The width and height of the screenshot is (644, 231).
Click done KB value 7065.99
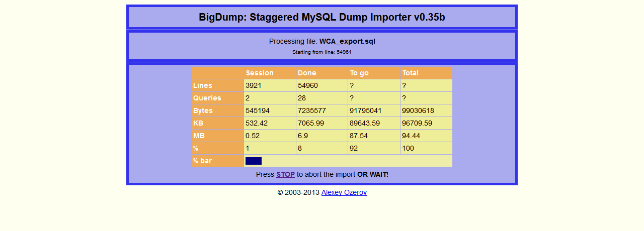pos(311,123)
